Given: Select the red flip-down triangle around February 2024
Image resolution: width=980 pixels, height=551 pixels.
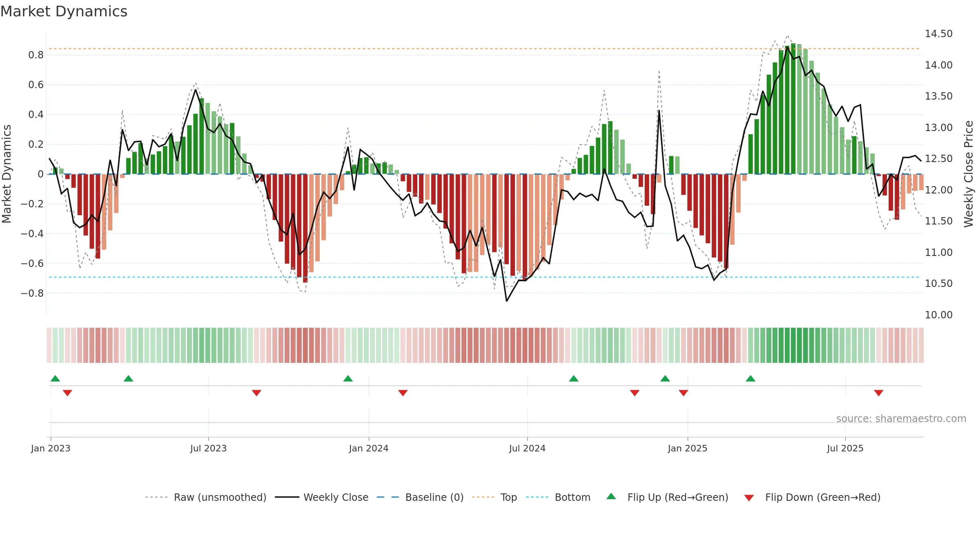Looking at the screenshot, I should pos(403,393).
